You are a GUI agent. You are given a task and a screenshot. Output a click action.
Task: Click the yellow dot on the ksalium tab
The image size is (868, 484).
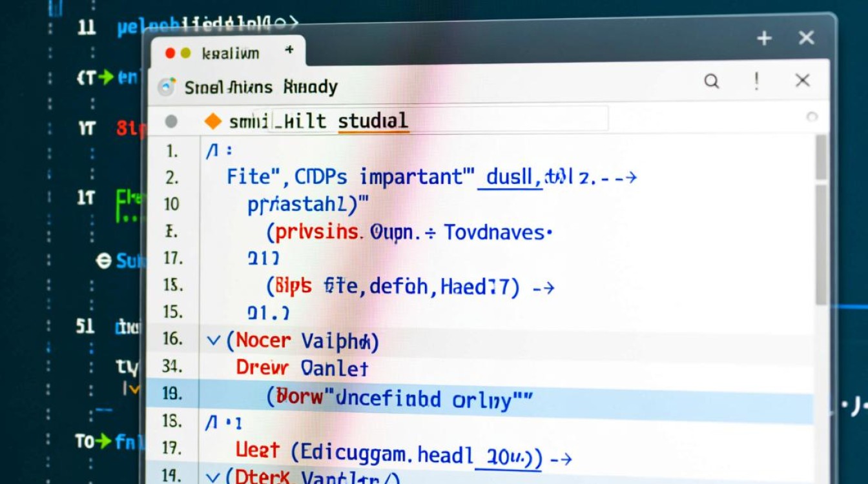click(x=186, y=54)
